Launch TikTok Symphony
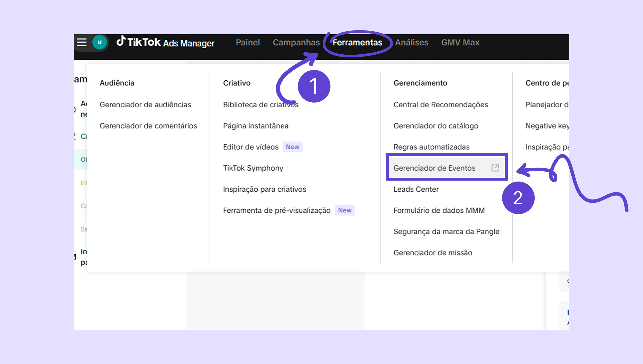 (x=253, y=168)
